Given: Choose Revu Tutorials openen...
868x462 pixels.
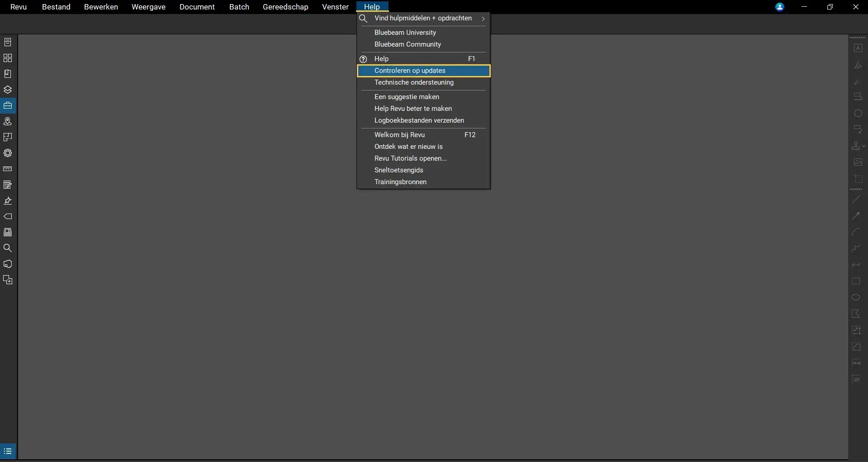Looking at the screenshot, I should coord(423,158).
